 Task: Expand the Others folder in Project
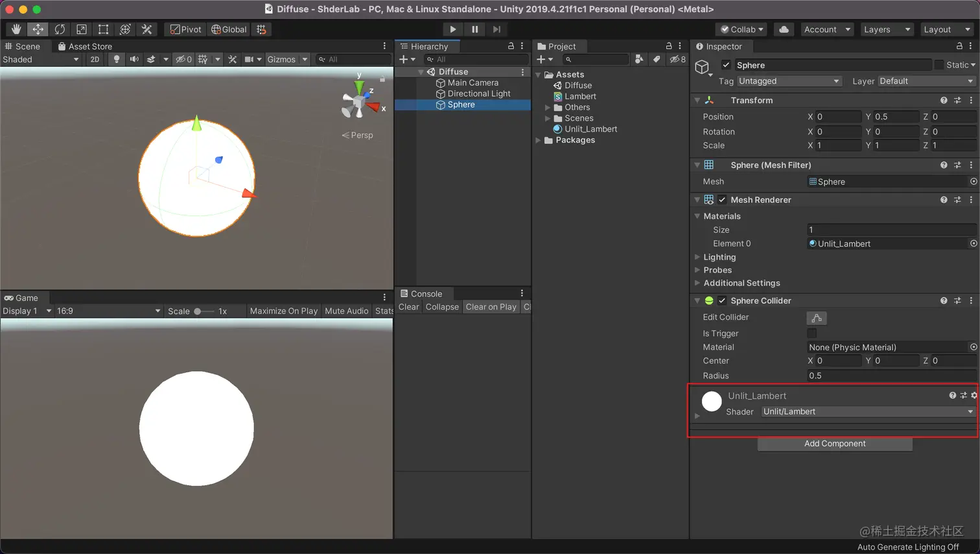pyautogui.click(x=548, y=108)
